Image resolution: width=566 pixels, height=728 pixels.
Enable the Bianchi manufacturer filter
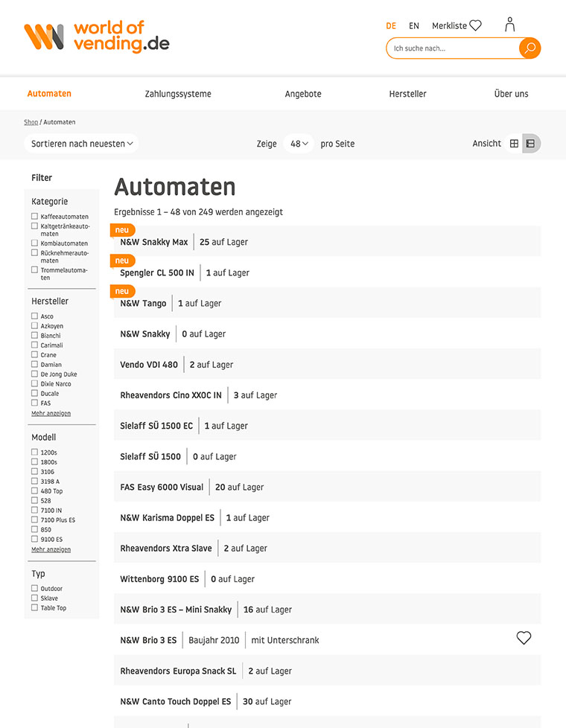35,336
